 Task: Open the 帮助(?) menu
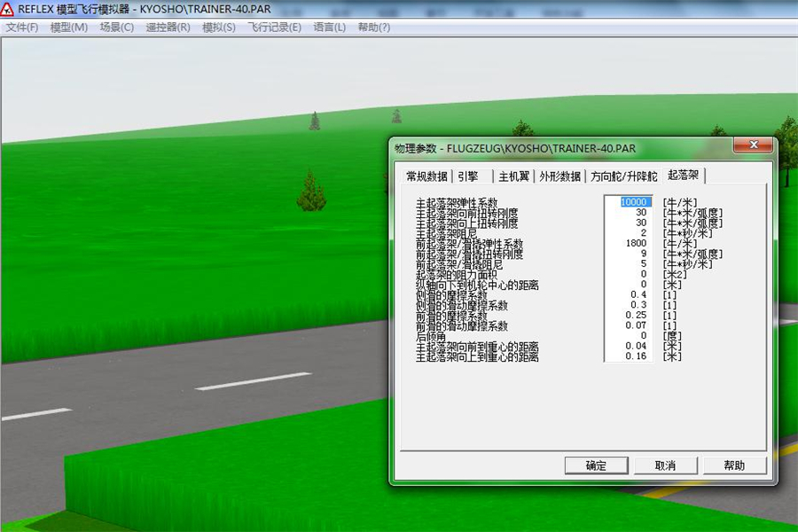point(374,27)
